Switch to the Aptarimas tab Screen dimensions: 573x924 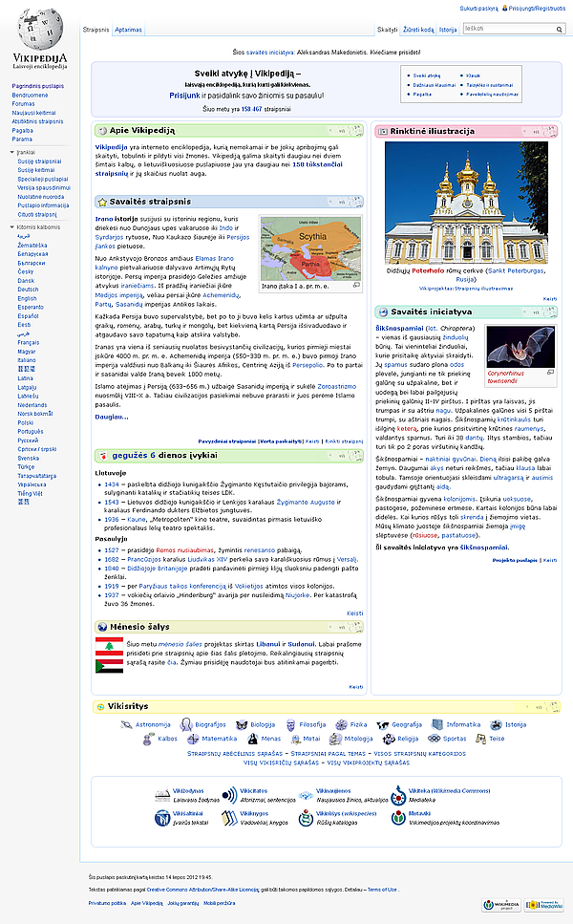coord(128,30)
